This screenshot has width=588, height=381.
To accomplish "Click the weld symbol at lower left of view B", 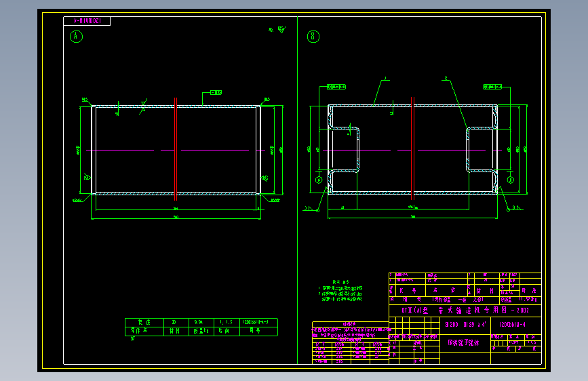I will point(311,209).
